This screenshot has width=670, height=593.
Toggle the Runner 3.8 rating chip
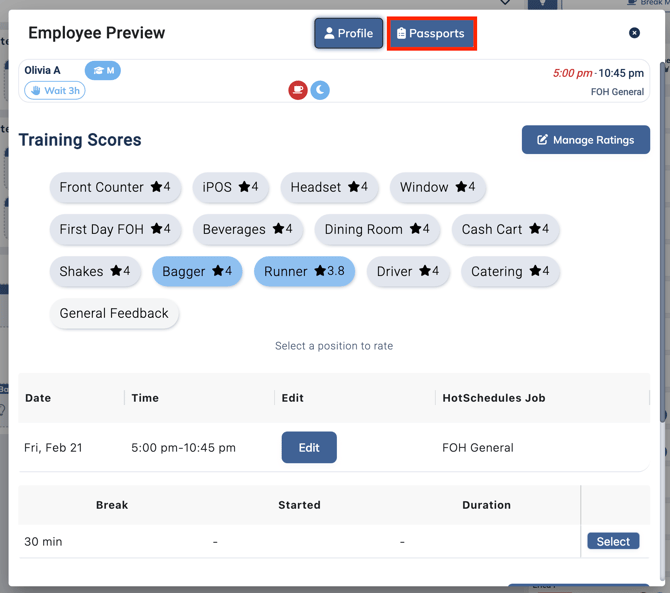(304, 271)
